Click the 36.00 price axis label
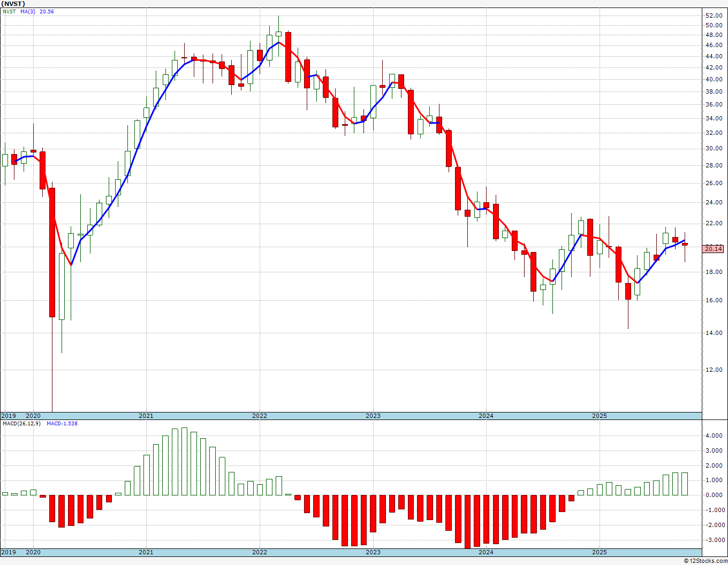728x565 pixels. 714,104
